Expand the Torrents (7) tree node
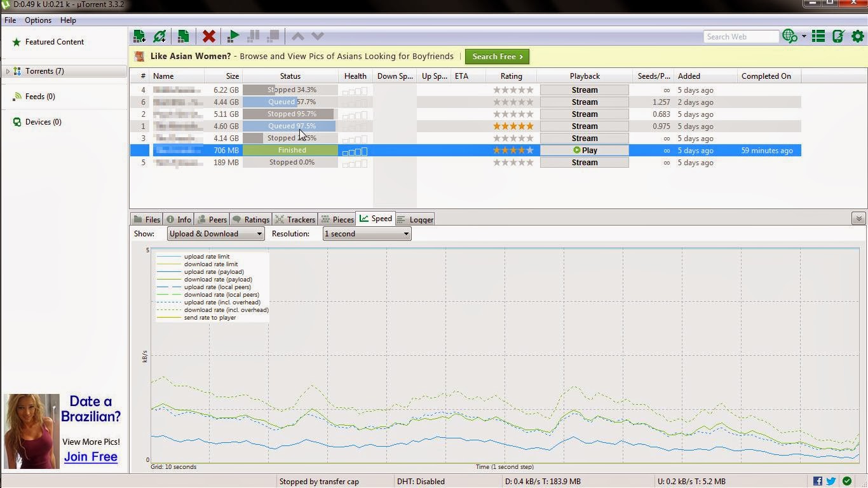Screen dimensions: 868x488 pos(8,71)
